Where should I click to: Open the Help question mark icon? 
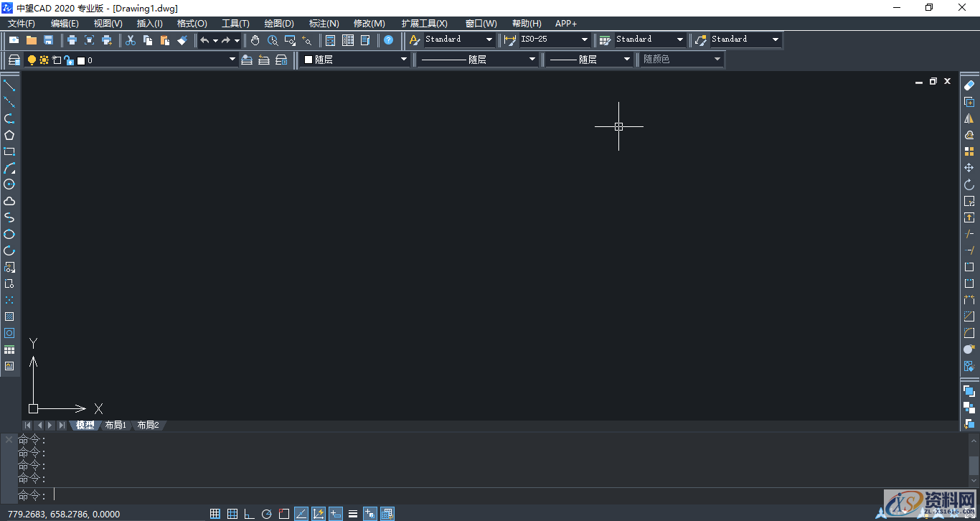pyautogui.click(x=388, y=40)
